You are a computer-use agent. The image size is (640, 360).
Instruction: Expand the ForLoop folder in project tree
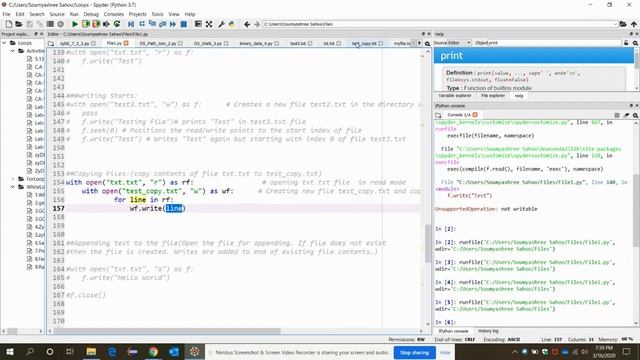13,179
